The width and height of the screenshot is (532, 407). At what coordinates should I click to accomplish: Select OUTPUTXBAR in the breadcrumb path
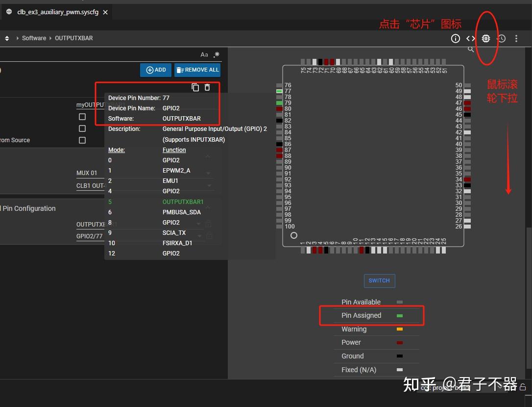point(74,38)
